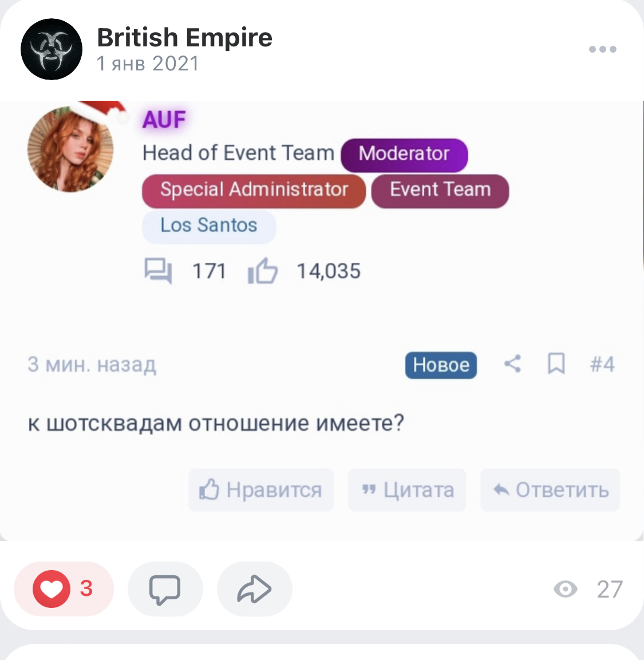The height and width of the screenshot is (660, 644).
Task: Click the British Empire group avatar
Action: tap(52, 49)
